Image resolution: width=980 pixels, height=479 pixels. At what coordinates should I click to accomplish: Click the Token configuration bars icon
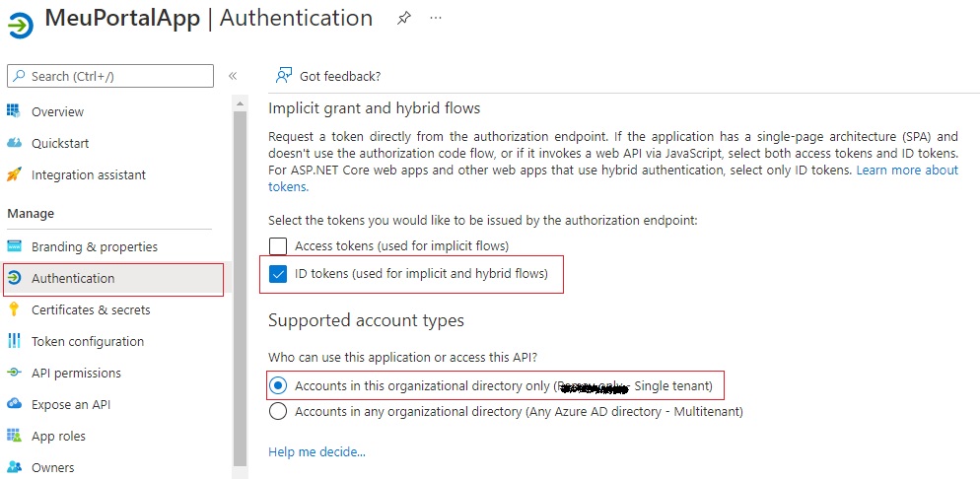click(x=14, y=341)
